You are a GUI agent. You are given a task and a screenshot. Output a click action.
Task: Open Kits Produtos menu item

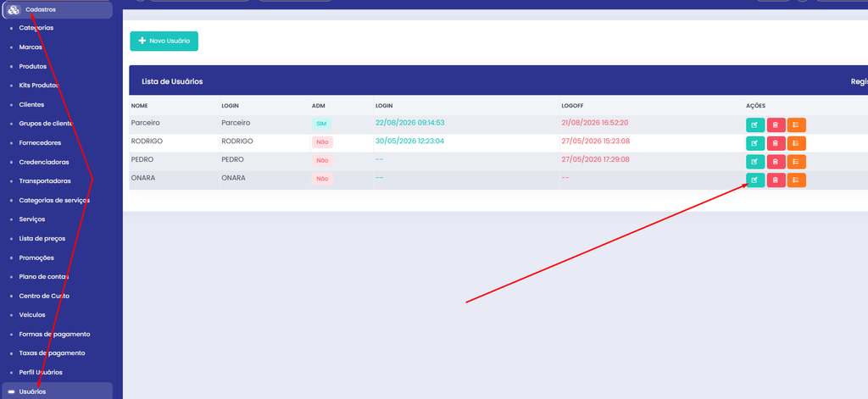coord(39,86)
